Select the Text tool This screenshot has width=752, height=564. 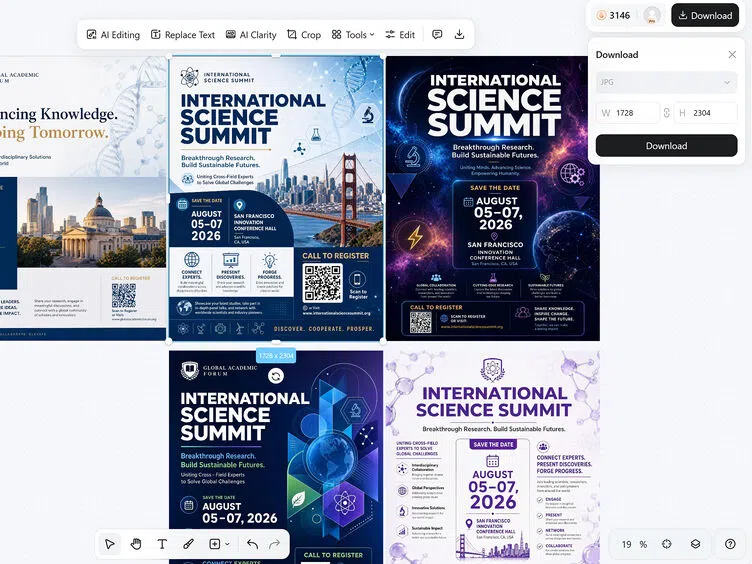[162, 544]
